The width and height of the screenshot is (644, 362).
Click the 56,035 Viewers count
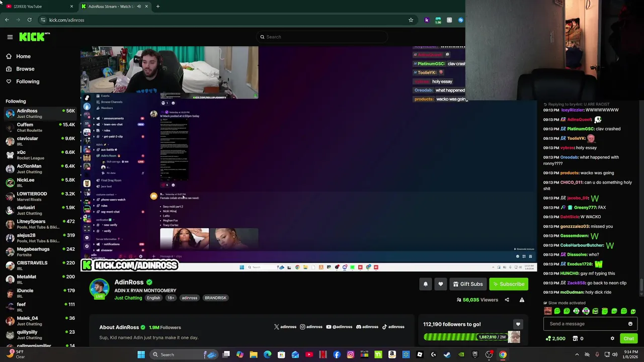pos(477,300)
